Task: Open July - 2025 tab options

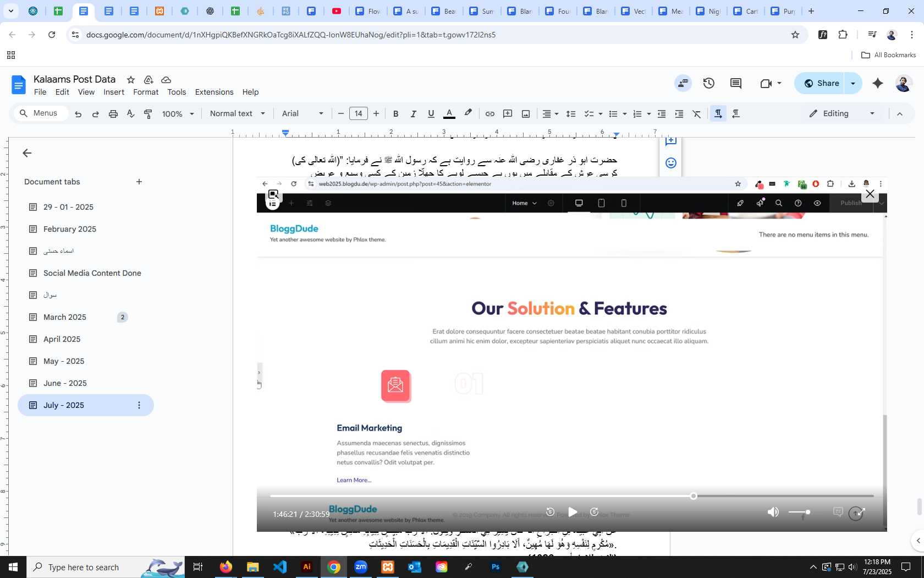Action: tap(139, 405)
